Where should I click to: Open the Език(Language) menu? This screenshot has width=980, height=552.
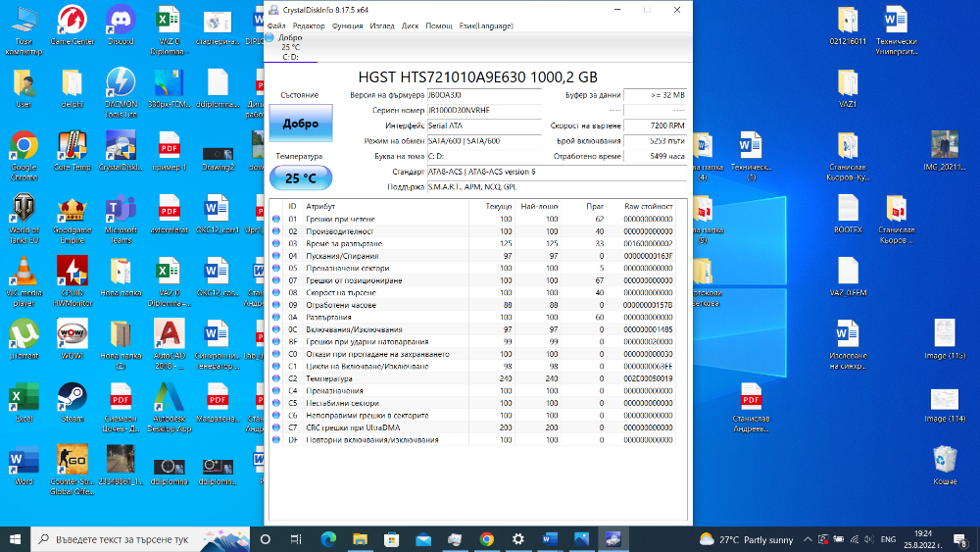tap(486, 25)
